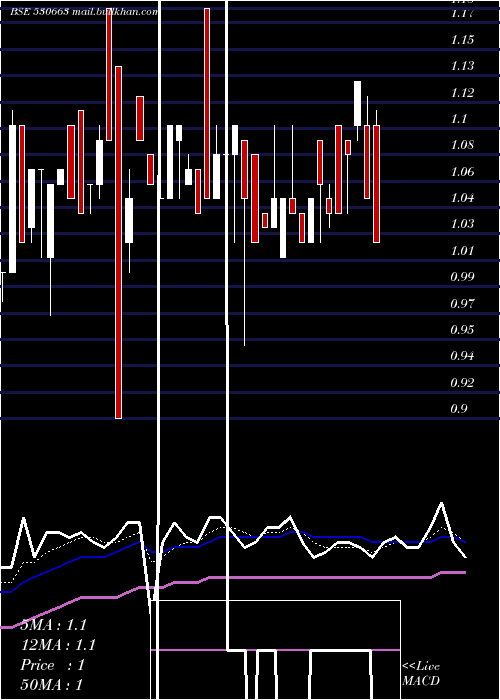Click the '5MA : 1.1' legend entry

[54, 625]
